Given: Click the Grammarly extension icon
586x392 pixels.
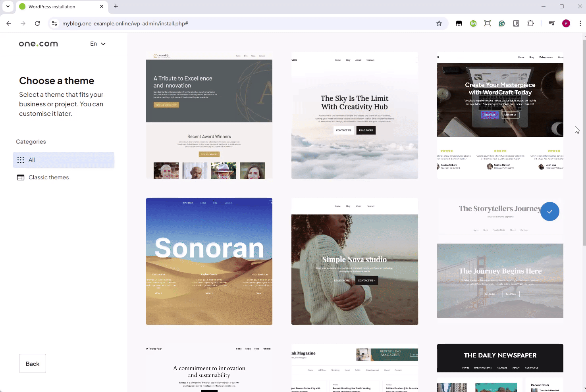Looking at the screenshot, I should [x=502, y=23].
